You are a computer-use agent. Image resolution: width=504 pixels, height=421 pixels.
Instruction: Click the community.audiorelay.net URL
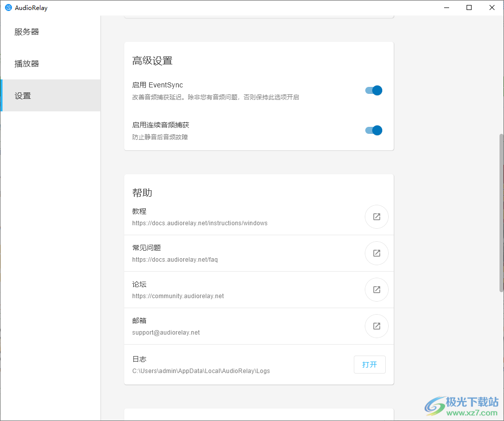click(178, 296)
